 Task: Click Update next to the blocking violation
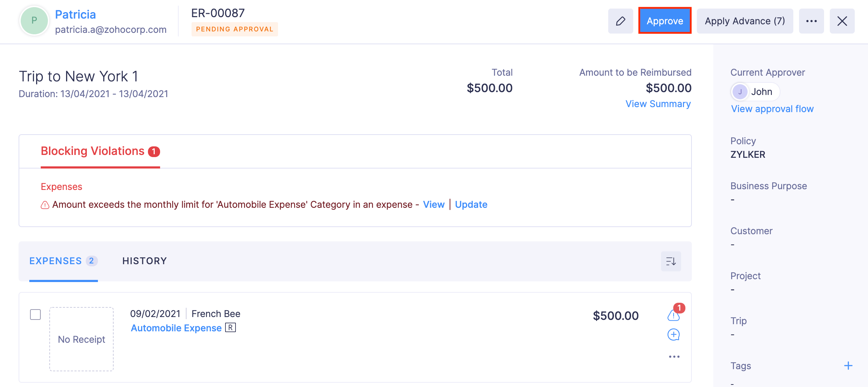coord(471,204)
